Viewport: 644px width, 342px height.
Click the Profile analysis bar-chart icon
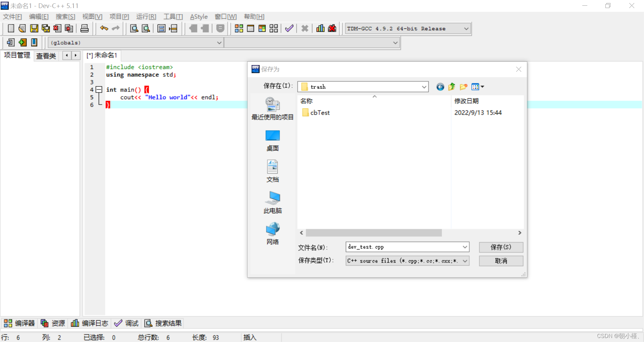pyautogui.click(x=320, y=28)
